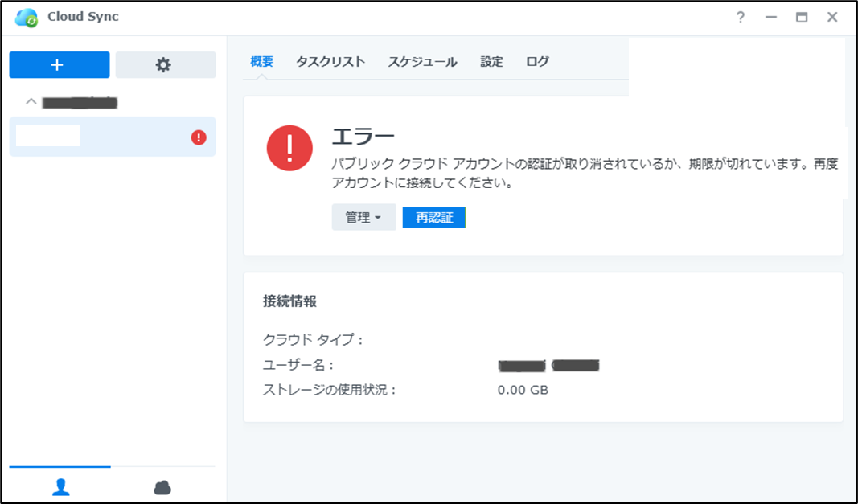The height and width of the screenshot is (504, 858).
Task: Click the red error badge on connection
Action: [x=199, y=137]
